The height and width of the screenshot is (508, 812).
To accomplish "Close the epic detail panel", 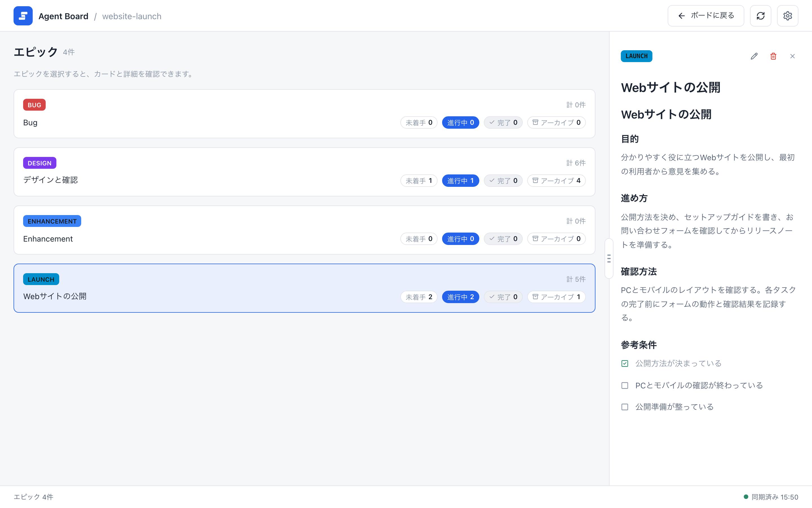I will pos(792,56).
